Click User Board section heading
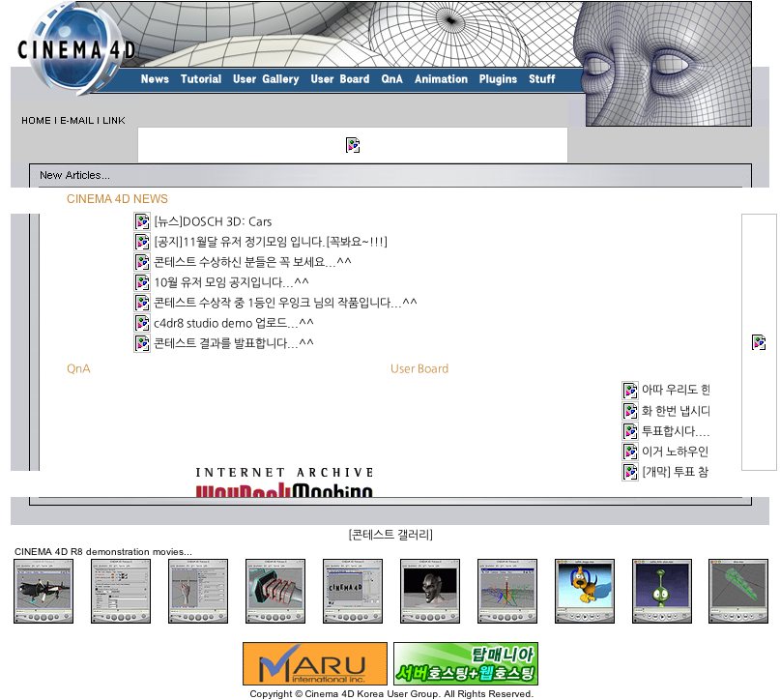Screen dimensions: 780x700 pos(419,368)
